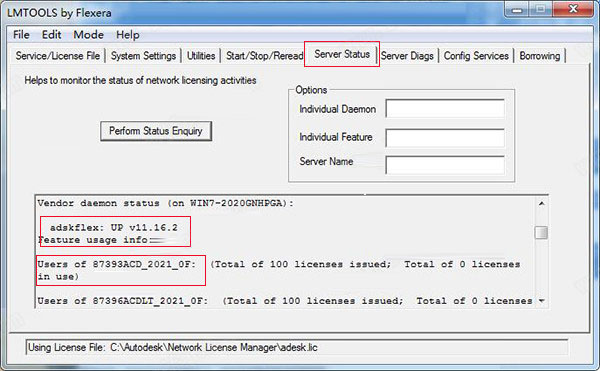This screenshot has height=371, width=600.
Task: Focus the Individual Feature input field
Action: click(445, 138)
